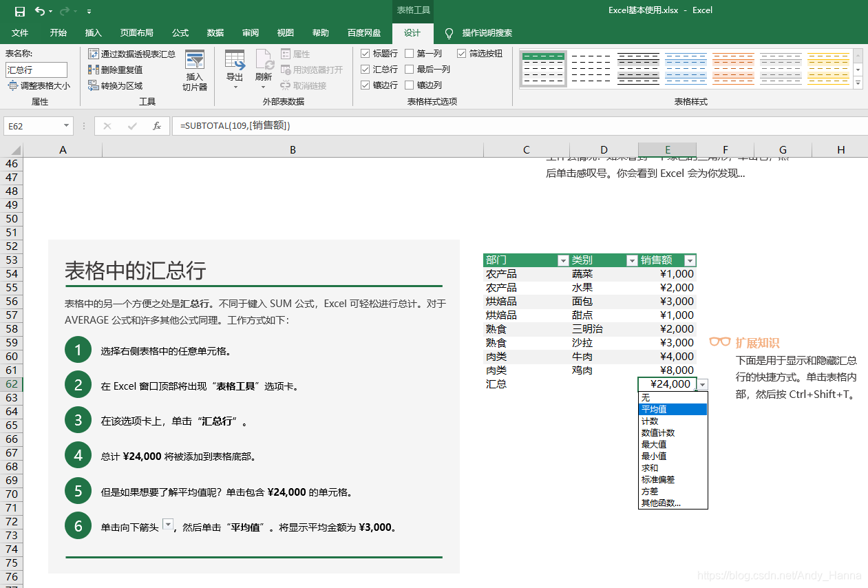The width and height of the screenshot is (868, 588).
Task: Select 标准偏差 in the dropdown list
Action: (673, 479)
